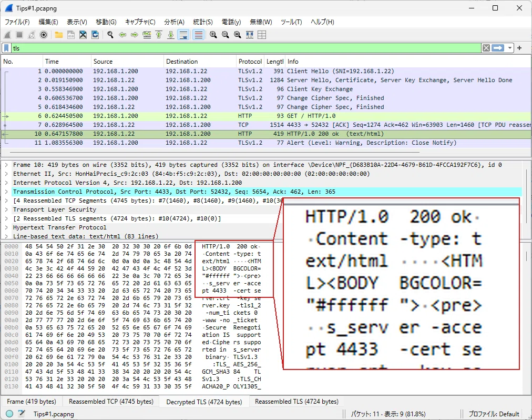This screenshot has height=420, width=532.
Task: Toggle packet list colorization
Action: (x=199, y=35)
